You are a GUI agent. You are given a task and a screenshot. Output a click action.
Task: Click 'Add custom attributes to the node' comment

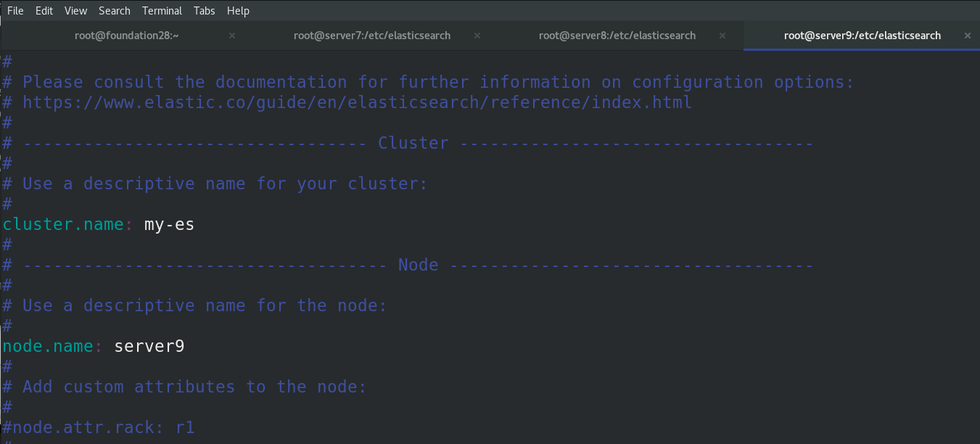click(185, 387)
